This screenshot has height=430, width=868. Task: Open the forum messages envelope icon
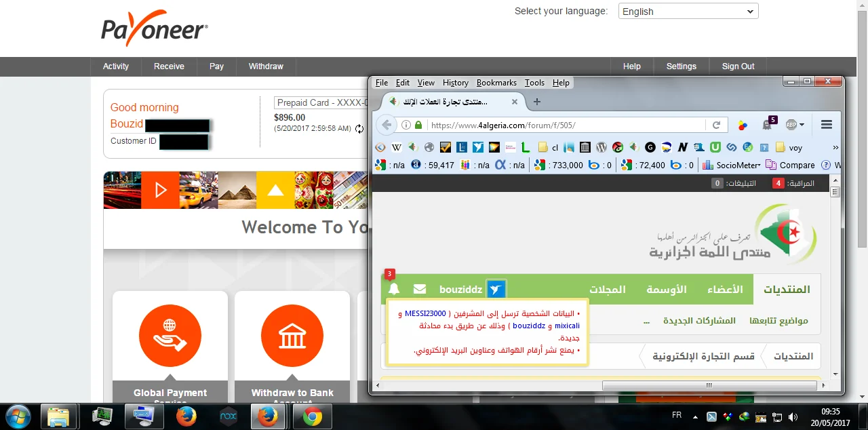click(x=420, y=290)
